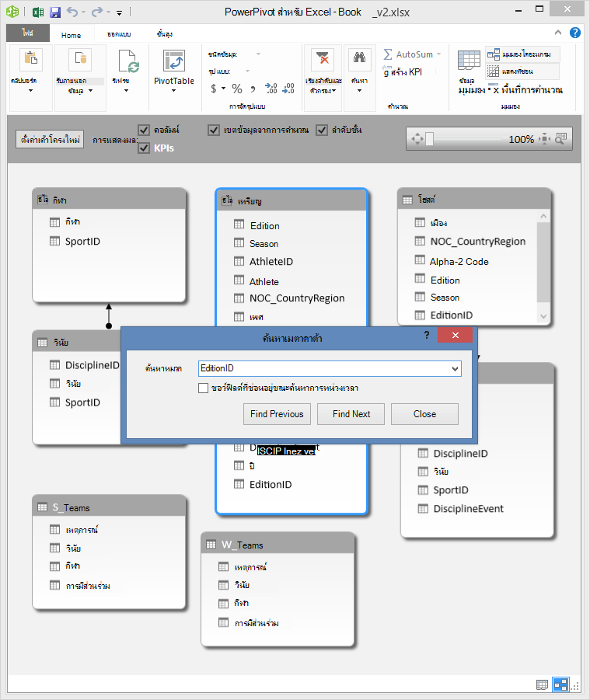Select the W_Teams table header
The height and width of the screenshot is (700, 590).
278,545
